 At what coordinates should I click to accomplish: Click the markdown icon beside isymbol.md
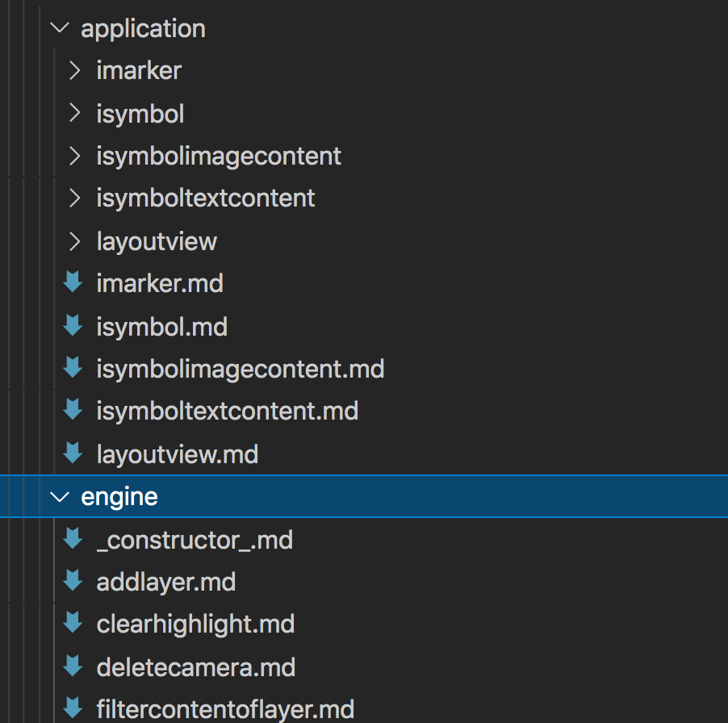coord(73,325)
